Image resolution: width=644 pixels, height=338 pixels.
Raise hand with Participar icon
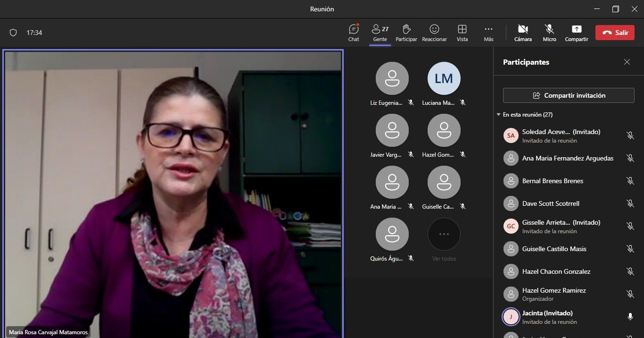(x=406, y=32)
